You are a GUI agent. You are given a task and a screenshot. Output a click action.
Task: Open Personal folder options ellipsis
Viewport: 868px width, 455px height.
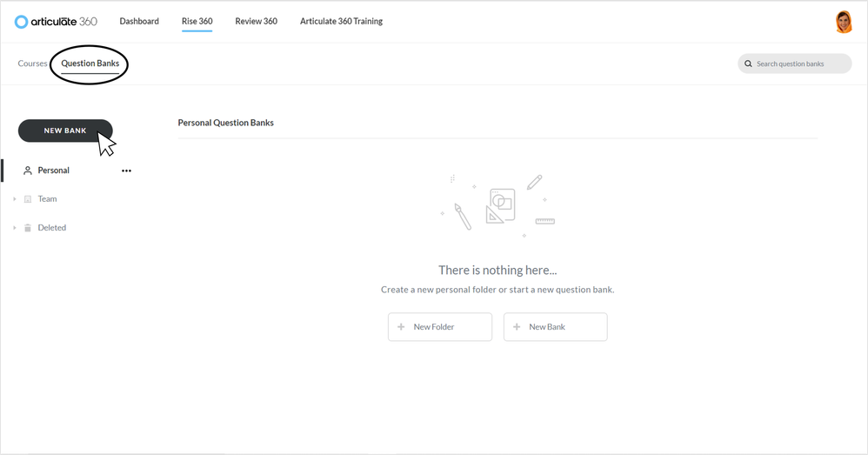click(x=126, y=171)
